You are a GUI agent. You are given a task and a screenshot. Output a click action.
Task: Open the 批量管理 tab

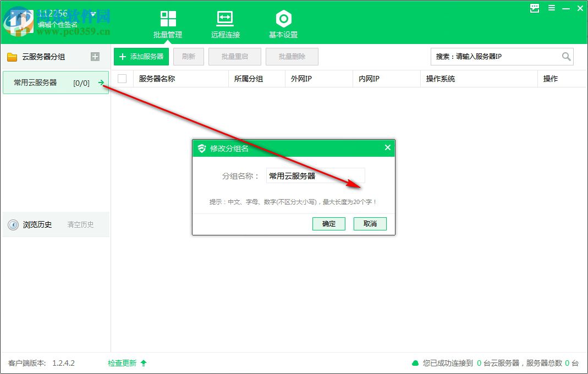pos(168,25)
